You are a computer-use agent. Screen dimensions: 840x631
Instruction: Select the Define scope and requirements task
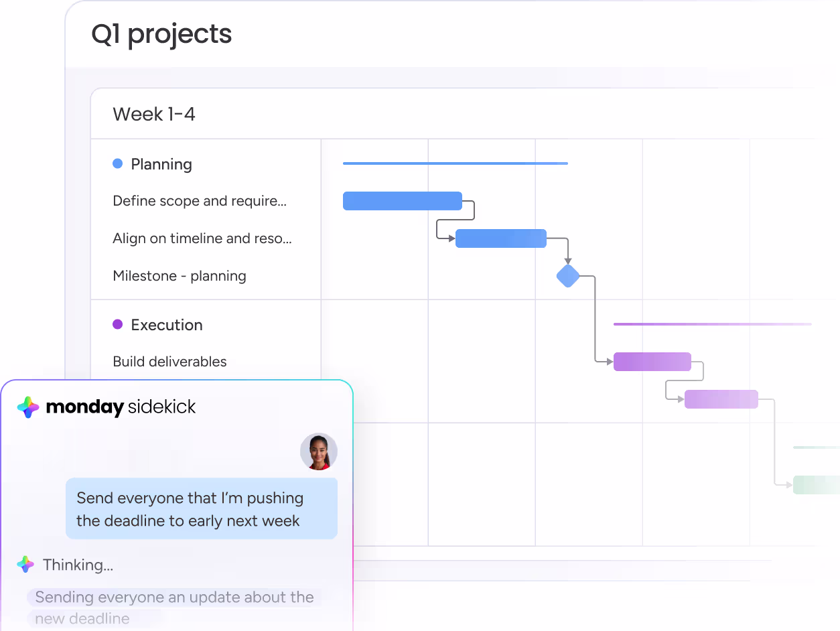pyautogui.click(x=200, y=201)
